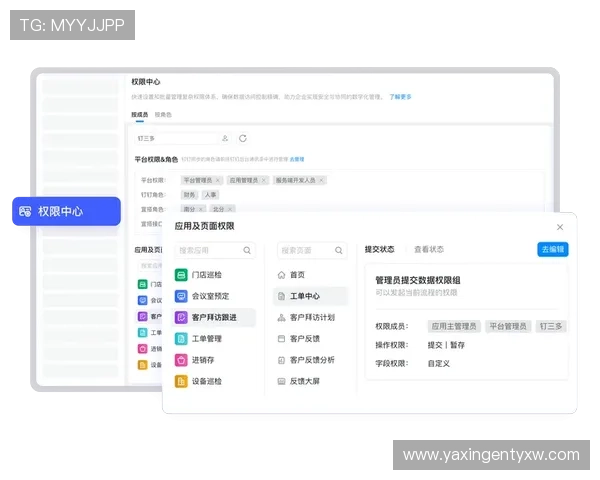Click the person picker icon in member field
The width and height of the screenshot is (600, 480).
225,138
